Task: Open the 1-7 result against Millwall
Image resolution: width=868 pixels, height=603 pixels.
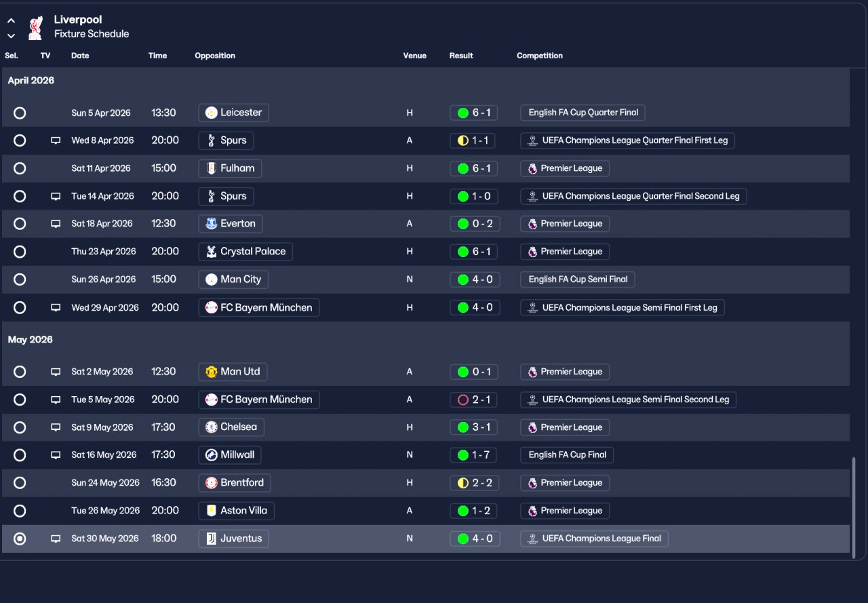Action: coord(473,455)
